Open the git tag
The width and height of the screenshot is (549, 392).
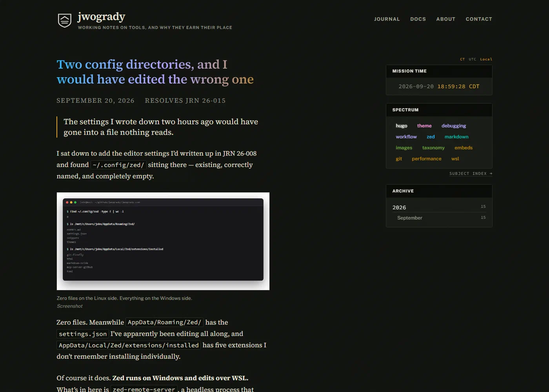tap(399, 159)
